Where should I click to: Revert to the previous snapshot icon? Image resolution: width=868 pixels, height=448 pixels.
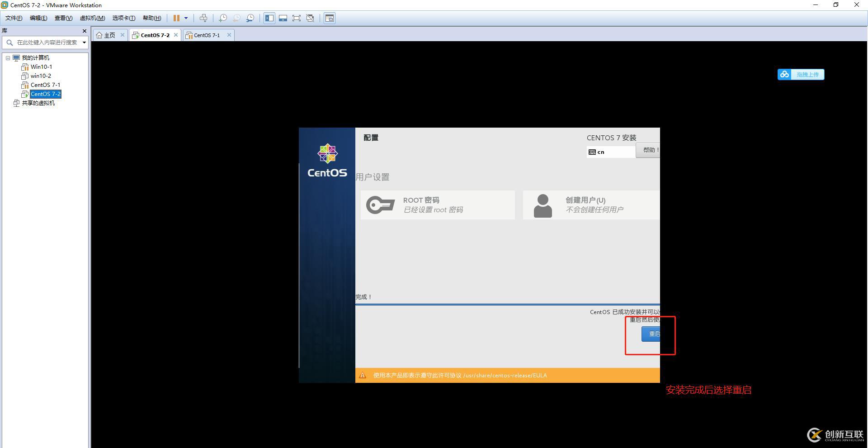[x=236, y=18]
